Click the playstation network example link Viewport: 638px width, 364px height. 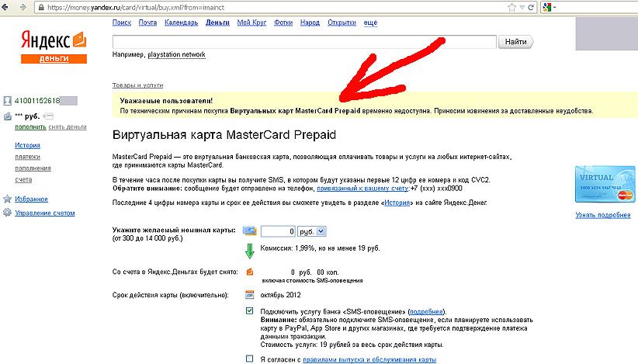pyautogui.click(x=176, y=54)
